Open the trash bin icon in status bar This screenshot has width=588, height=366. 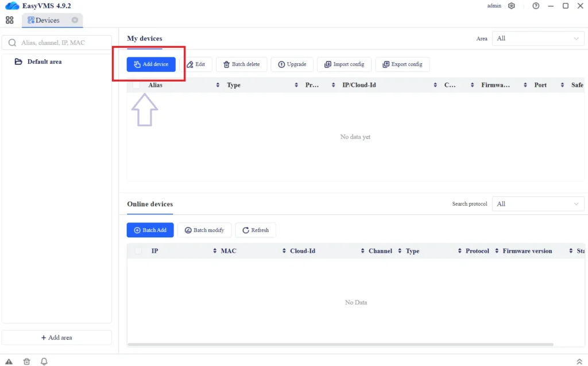pyautogui.click(x=26, y=361)
